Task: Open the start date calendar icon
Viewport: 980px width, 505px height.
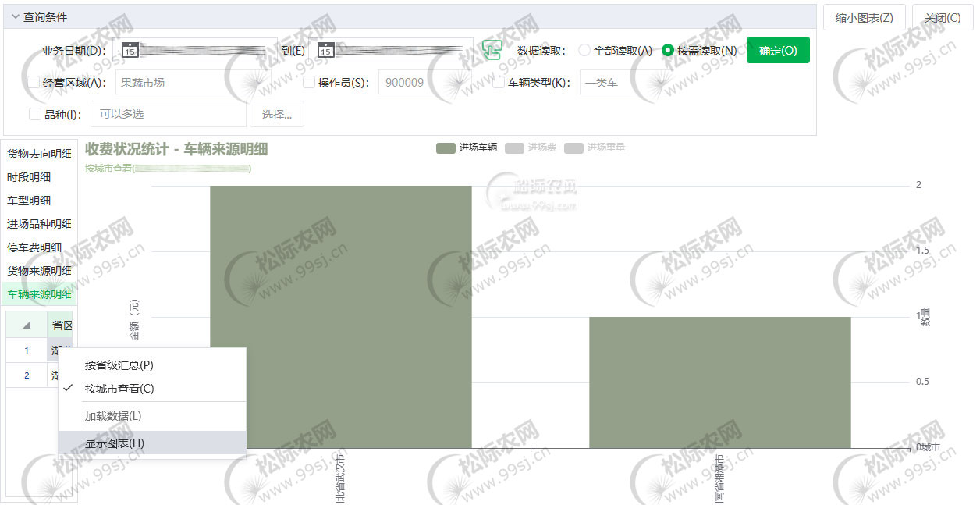Action: [x=130, y=51]
